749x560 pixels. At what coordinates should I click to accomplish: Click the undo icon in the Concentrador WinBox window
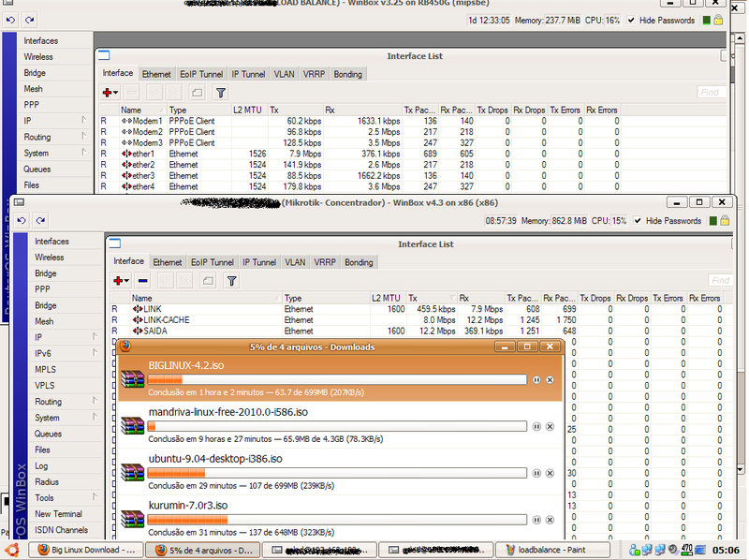[x=22, y=220]
